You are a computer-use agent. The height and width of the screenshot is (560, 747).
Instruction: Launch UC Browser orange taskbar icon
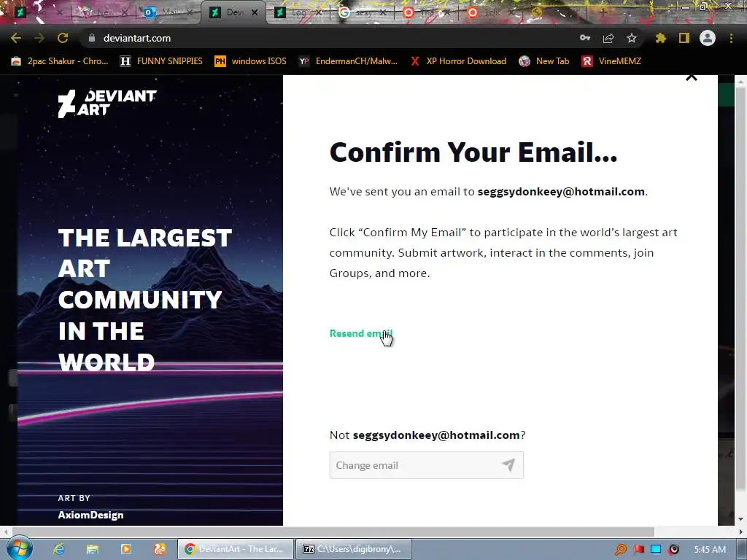click(x=159, y=549)
